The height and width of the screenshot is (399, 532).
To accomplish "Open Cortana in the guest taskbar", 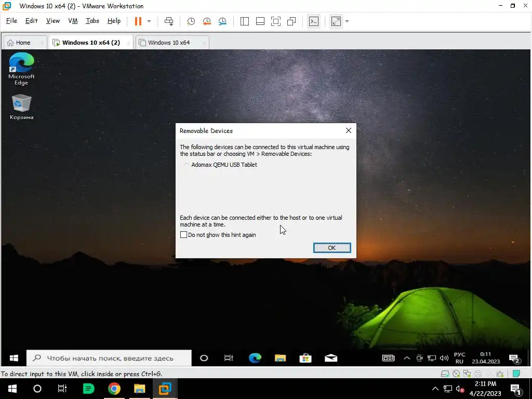I will coord(204,358).
